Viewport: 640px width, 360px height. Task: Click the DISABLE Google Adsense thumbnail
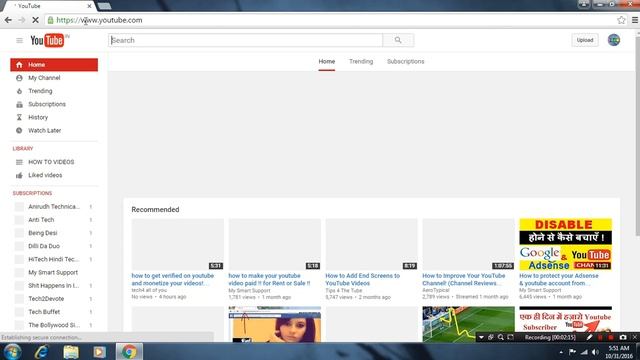565,244
